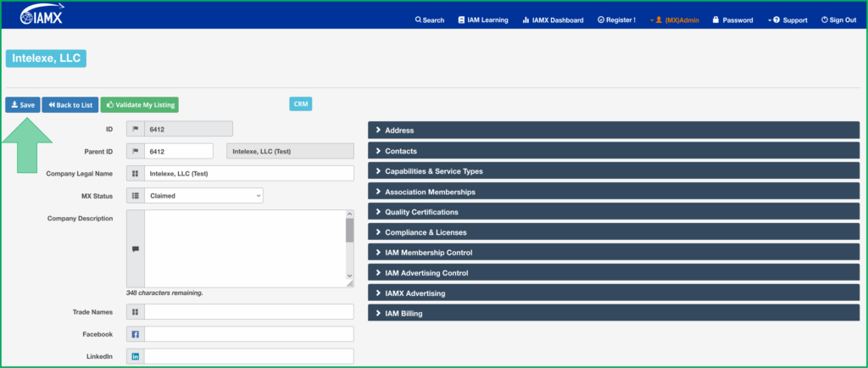This screenshot has width=868, height=368.
Task: Click the Trade Names input field
Action: [x=249, y=311]
